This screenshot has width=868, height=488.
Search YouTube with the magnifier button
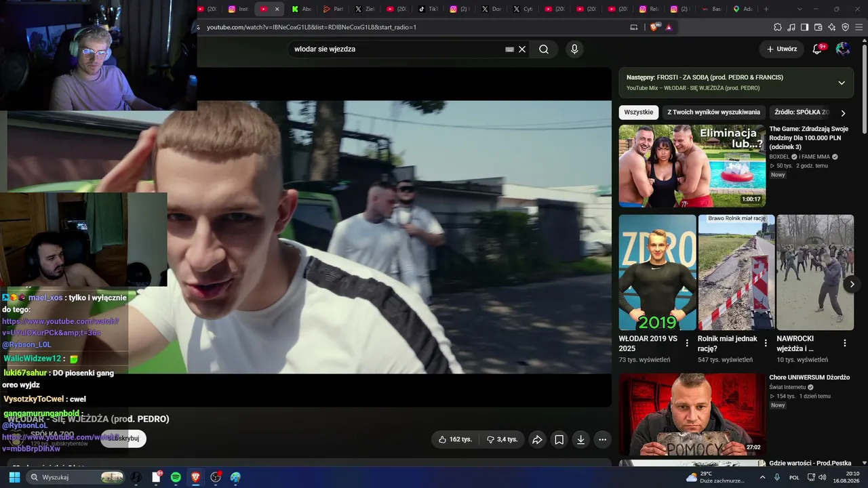pyautogui.click(x=544, y=49)
